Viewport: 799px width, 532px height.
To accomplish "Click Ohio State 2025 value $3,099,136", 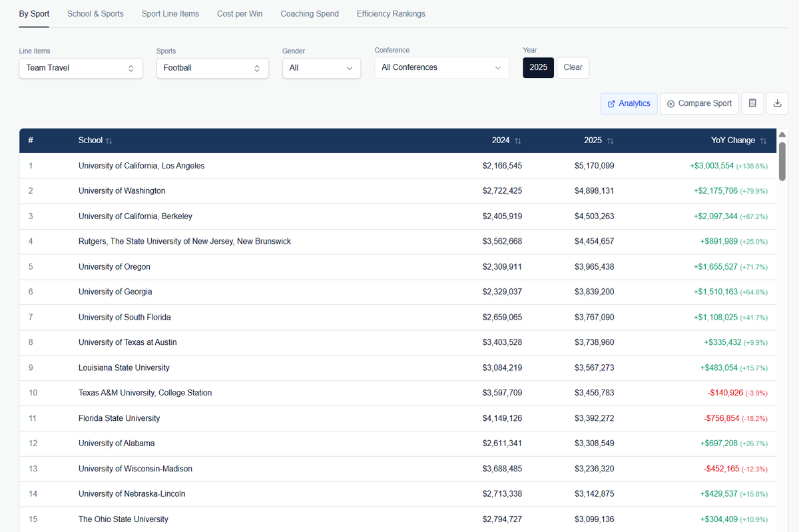I will (595, 519).
